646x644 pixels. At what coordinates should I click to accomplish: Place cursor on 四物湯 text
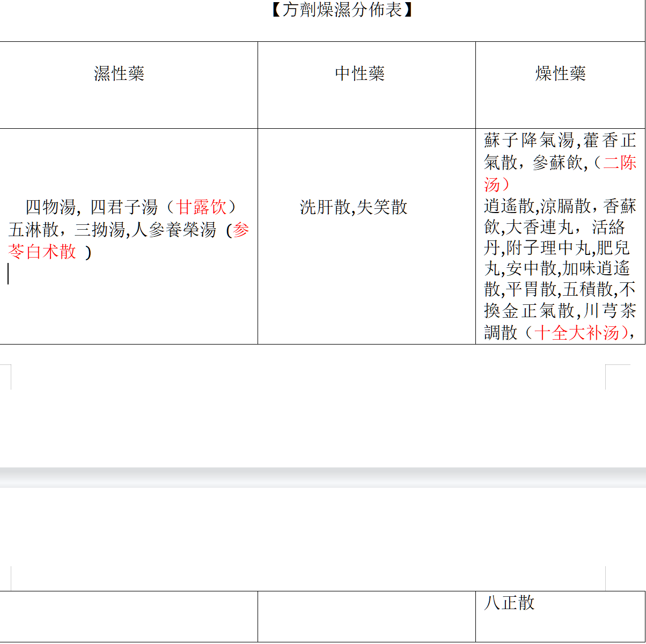pyautogui.click(x=50, y=207)
